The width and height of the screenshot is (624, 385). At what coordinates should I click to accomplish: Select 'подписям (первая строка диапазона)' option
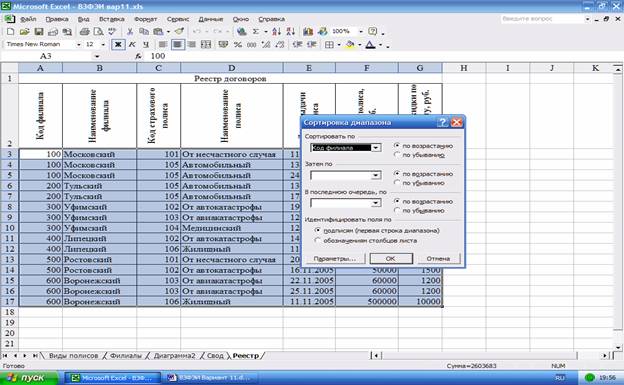point(318,230)
